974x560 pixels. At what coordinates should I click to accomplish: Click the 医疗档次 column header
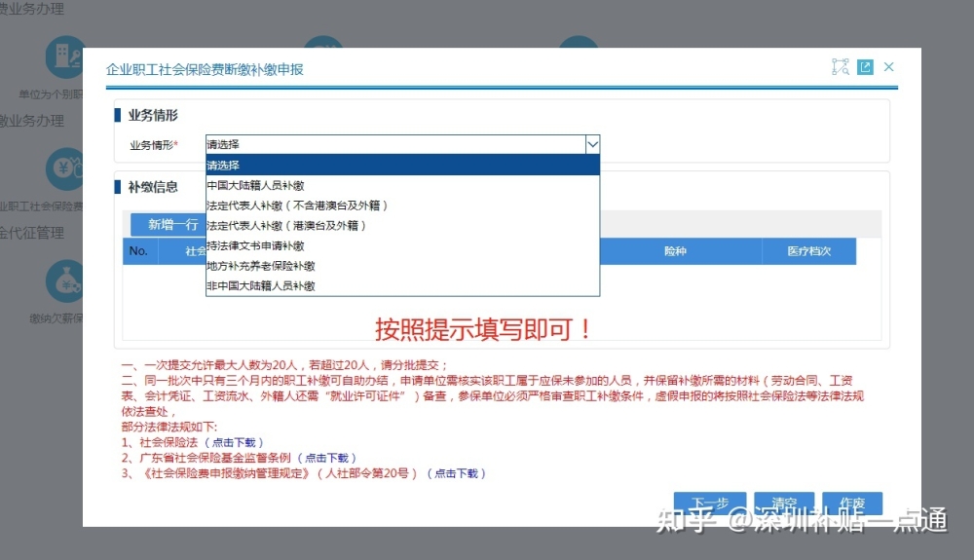coord(808,251)
